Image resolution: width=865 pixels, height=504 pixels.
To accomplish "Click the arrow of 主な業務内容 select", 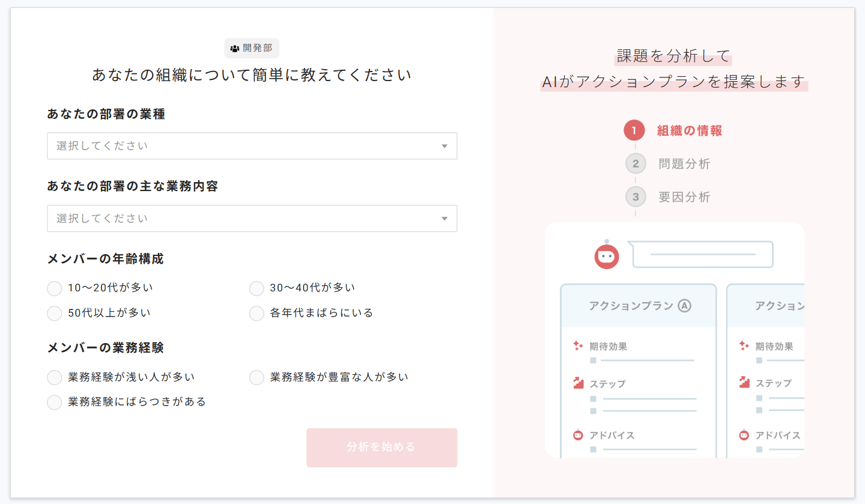I will [x=445, y=219].
